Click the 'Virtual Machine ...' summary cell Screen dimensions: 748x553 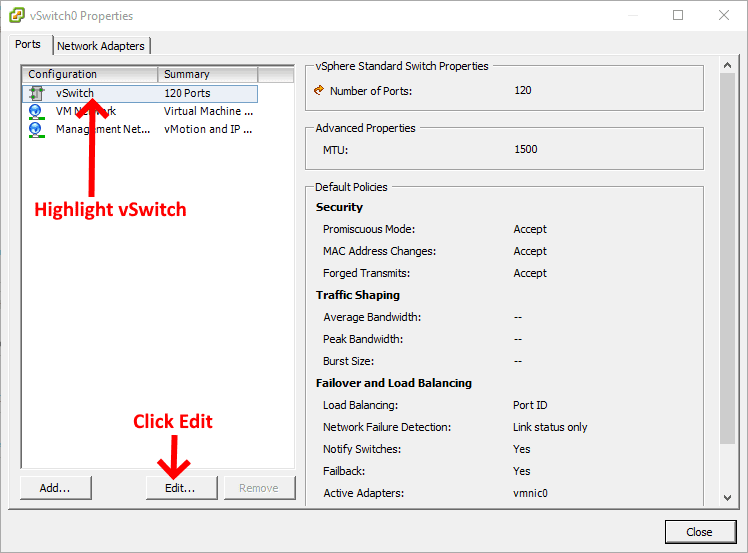pyautogui.click(x=208, y=111)
